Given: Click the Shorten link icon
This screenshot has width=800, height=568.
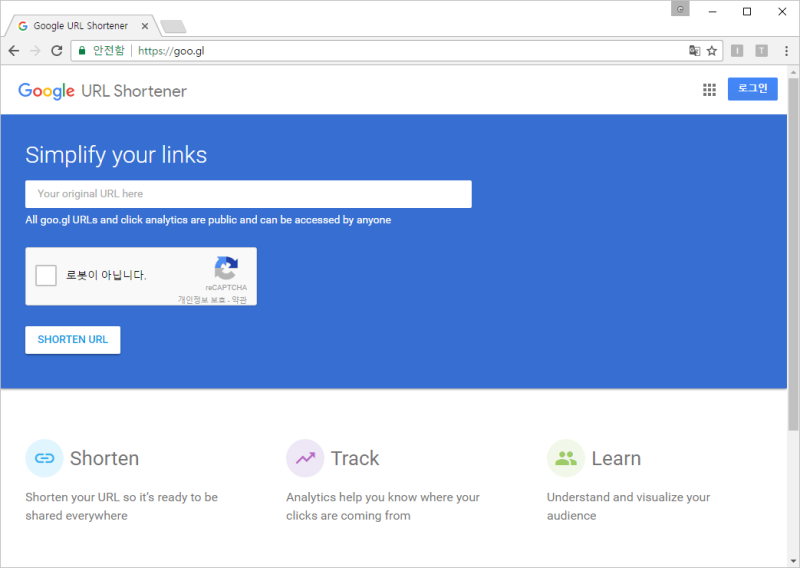Looking at the screenshot, I should pyautogui.click(x=44, y=458).
